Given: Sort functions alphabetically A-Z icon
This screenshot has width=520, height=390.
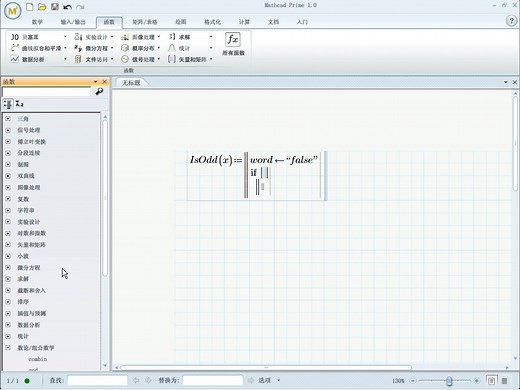Looking at the screenshot, I should click(x=20, y=104).
